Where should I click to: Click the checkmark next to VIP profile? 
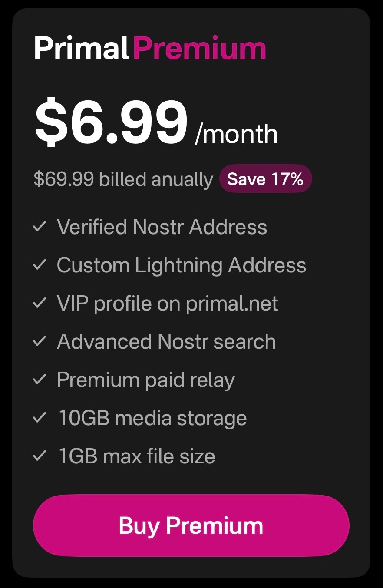pyautogui.click(x=40, y=303)
